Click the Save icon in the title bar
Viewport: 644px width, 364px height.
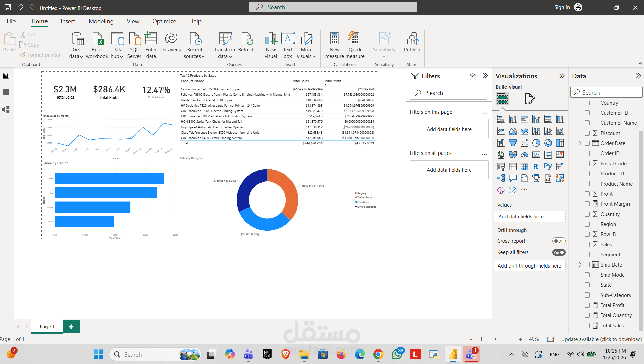pos(8,7)
